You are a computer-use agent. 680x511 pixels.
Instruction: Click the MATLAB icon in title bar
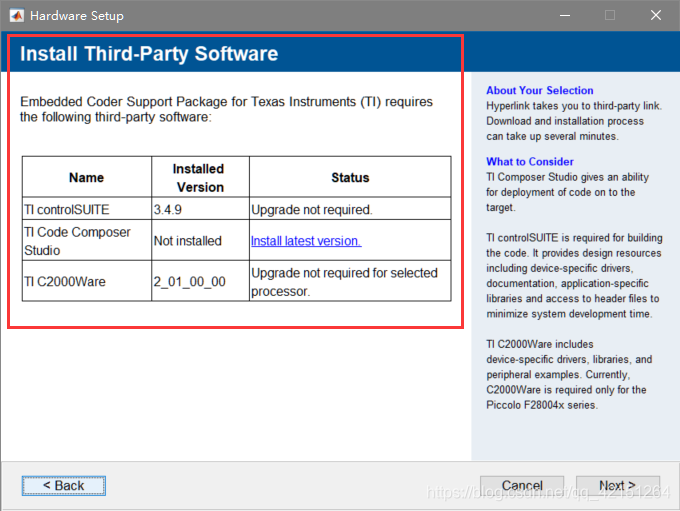(x=17, y=16)
